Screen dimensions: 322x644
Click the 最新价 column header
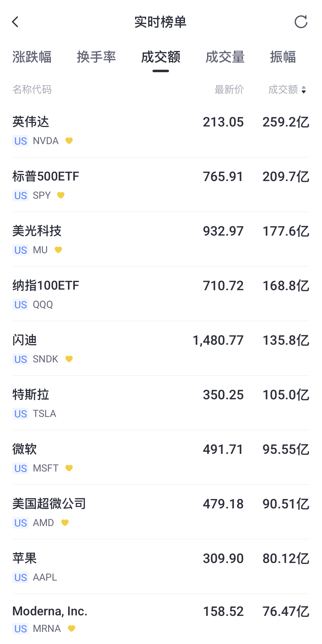(x=229, y=90)
